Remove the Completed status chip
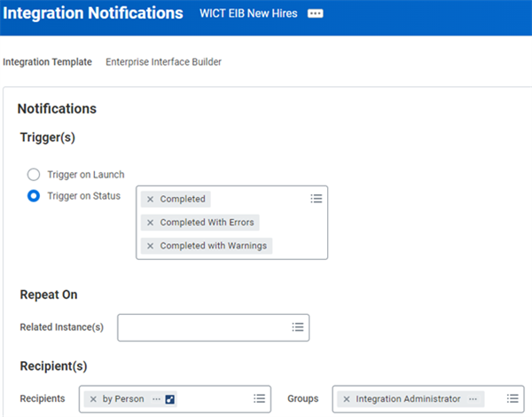The width and height of the screenshot is (532, 417). [151, 200]
